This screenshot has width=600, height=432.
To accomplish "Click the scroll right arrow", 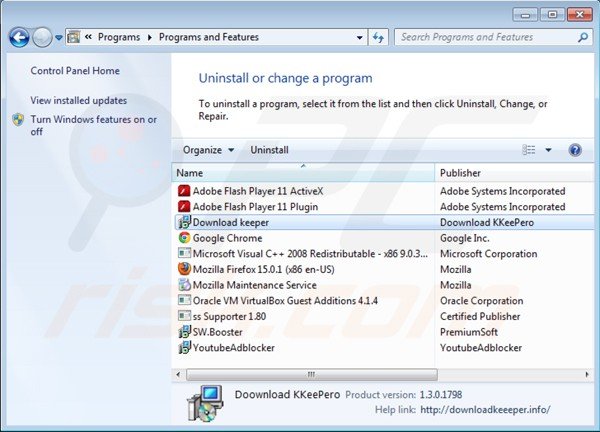I will point(587,374).
